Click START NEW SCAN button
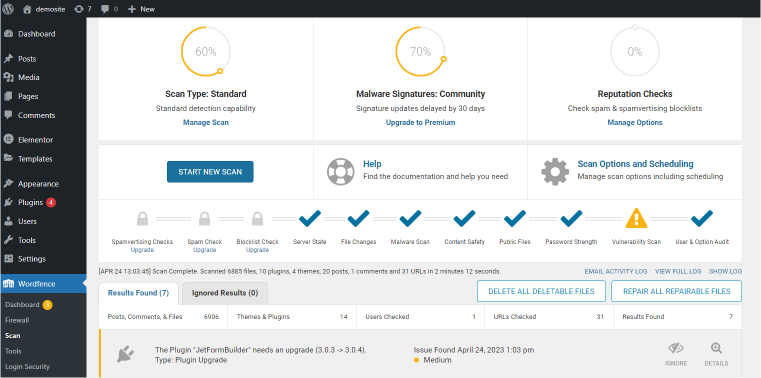This screenshot has height=378, width=761. 210,172
